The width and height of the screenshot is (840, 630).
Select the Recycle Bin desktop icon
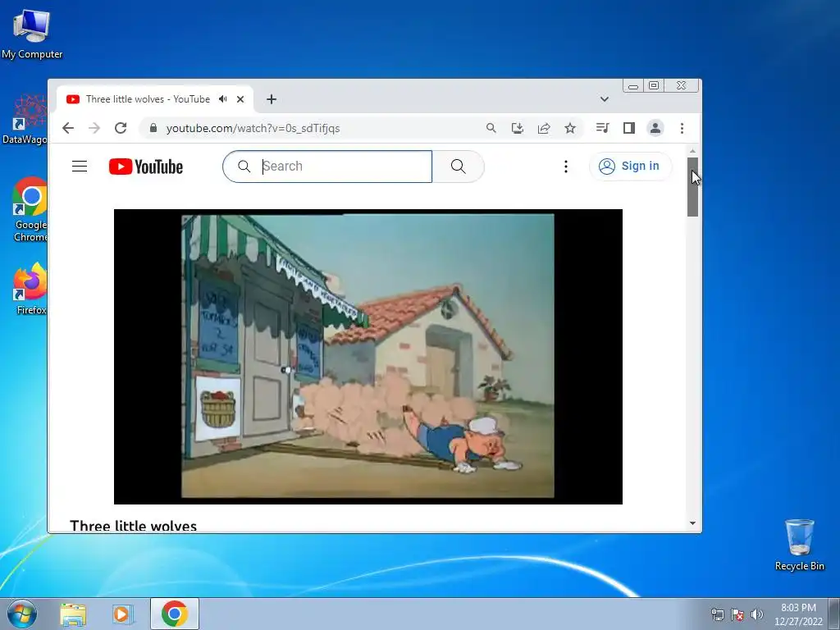799,546
